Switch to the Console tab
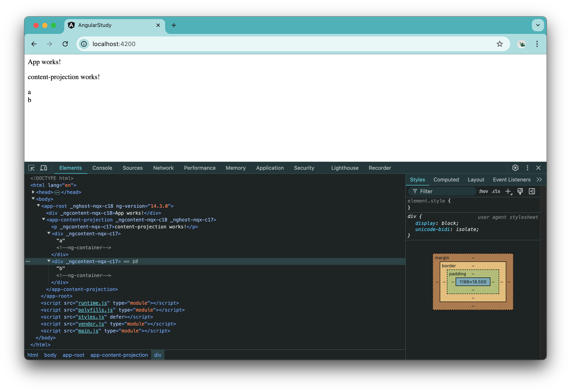The width and height of the screenshot is (571, 392). [102, 168]
